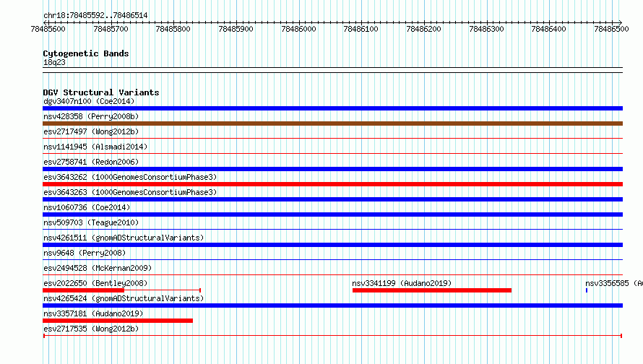Click ruler position 78486000

click(x=298, y=29)
